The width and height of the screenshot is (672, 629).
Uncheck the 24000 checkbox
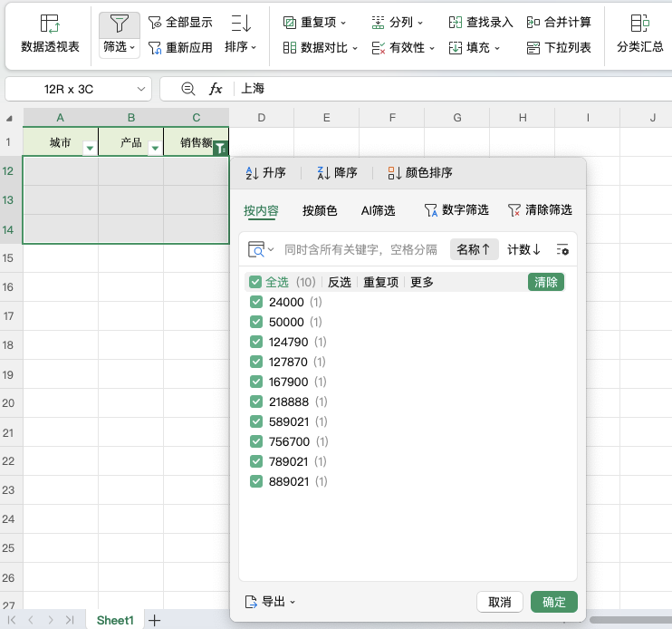[256, 303]
